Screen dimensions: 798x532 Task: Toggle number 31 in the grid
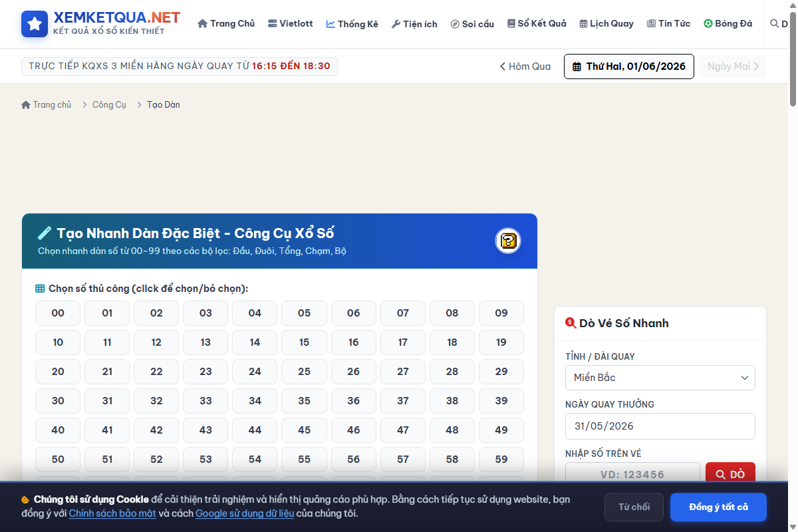[107, 401]
